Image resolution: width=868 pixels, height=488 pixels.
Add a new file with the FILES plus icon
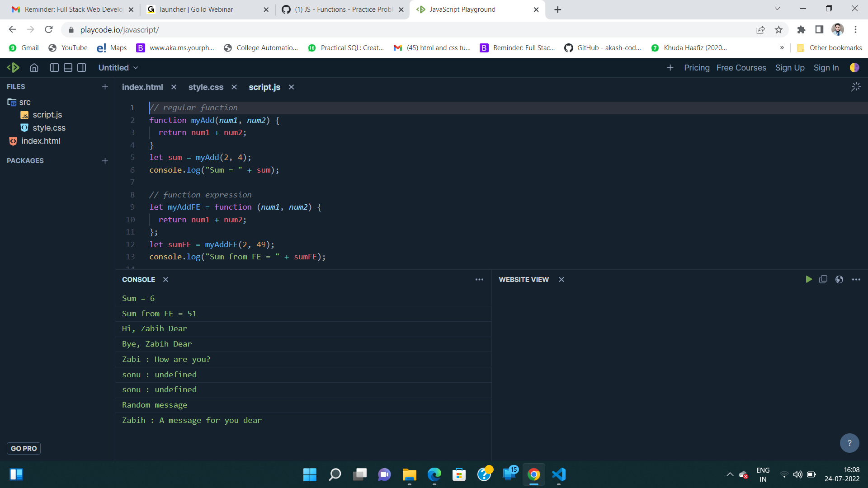tap(105, 86)
